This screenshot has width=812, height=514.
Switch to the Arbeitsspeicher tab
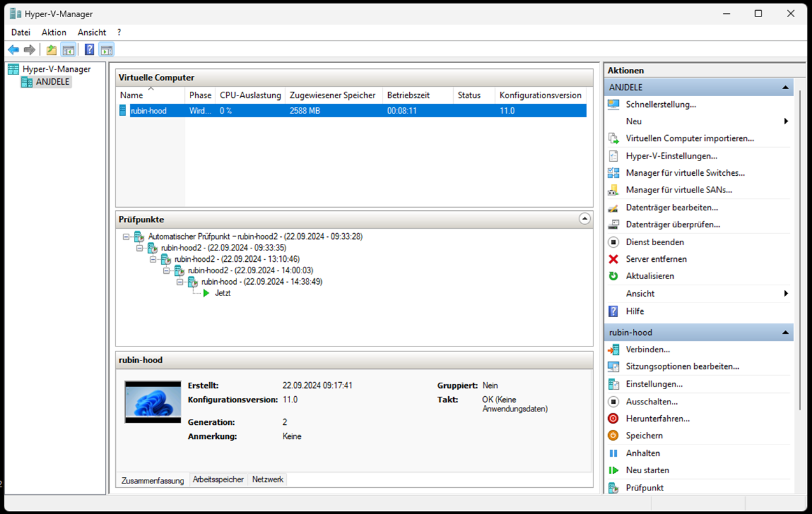coord(219,480)
